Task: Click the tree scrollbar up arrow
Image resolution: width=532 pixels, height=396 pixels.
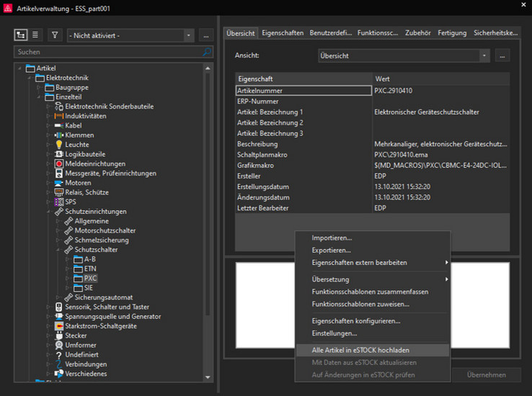Action: [x=208, y=68]
